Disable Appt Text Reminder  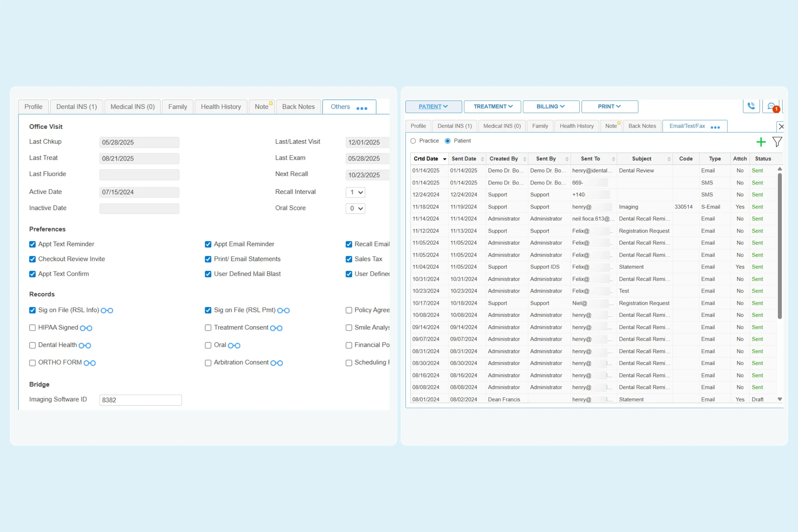[32, 244]
